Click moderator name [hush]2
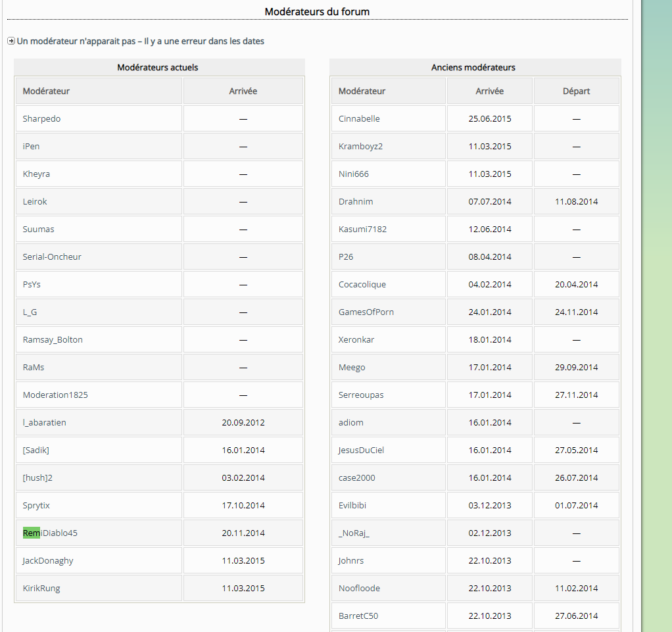Viewport: 672px width, 632px height. click(x=37, y=477)
